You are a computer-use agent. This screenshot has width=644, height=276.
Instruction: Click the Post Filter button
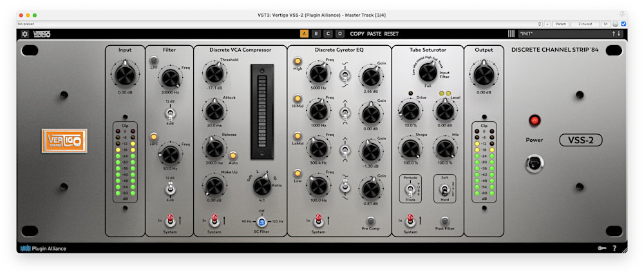444,221
